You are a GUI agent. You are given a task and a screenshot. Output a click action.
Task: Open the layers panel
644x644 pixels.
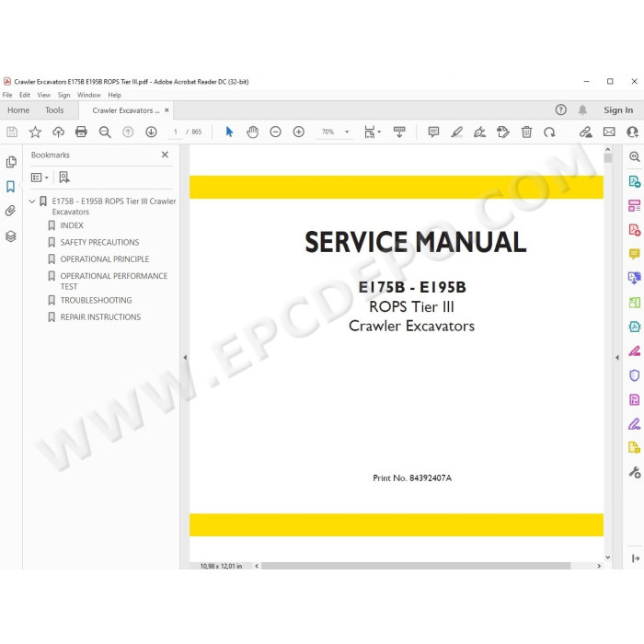pos(11,236)
